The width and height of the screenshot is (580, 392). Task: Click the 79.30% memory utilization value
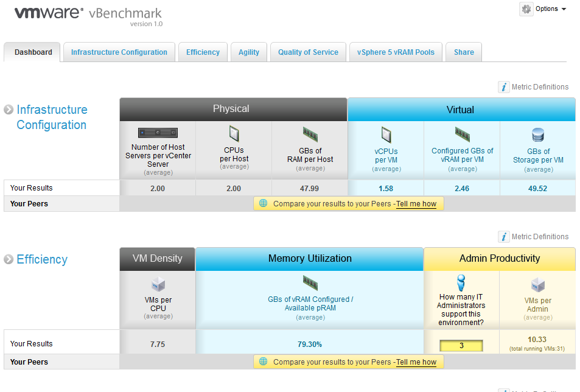[x=310, y=345]
